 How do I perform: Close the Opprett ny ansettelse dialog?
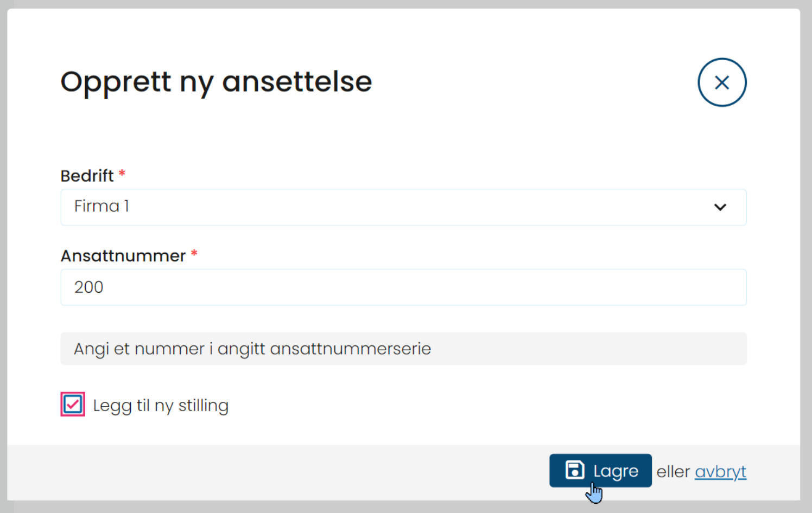coord(722,82)
